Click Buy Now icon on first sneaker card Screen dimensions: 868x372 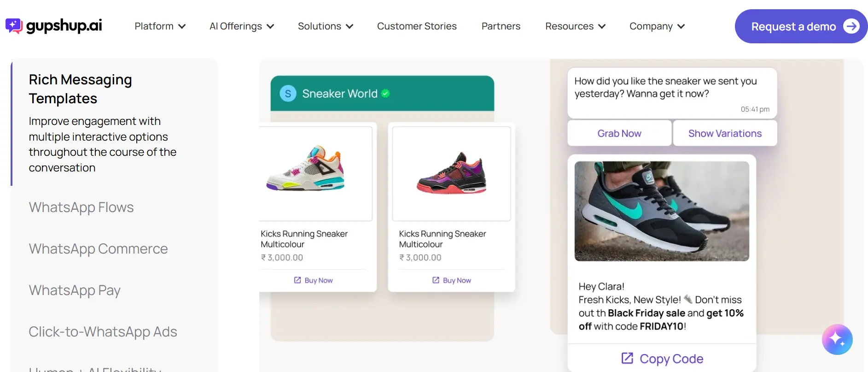pyautogui.click(x=297, y=280)
